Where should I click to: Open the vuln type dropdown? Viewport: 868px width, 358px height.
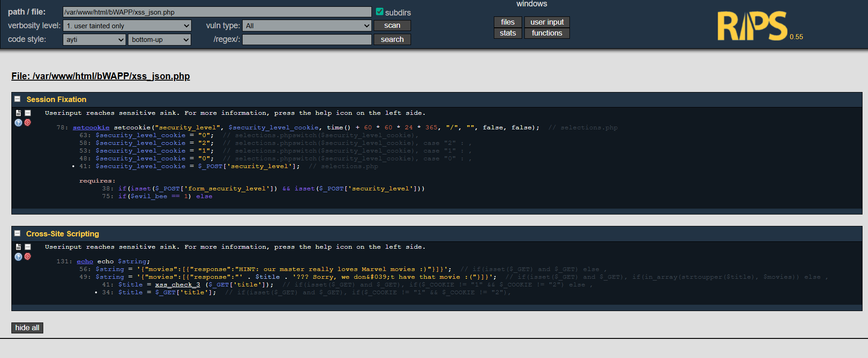point(307,26)
